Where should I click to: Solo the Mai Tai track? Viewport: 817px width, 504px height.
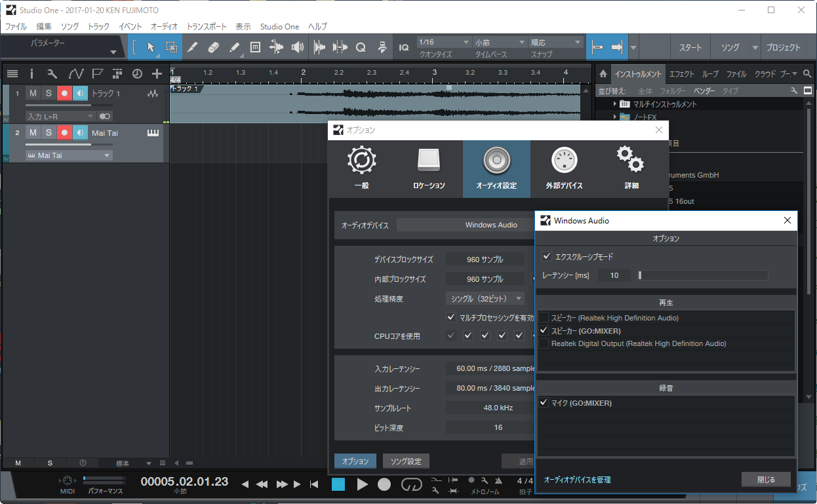(49, 133)
